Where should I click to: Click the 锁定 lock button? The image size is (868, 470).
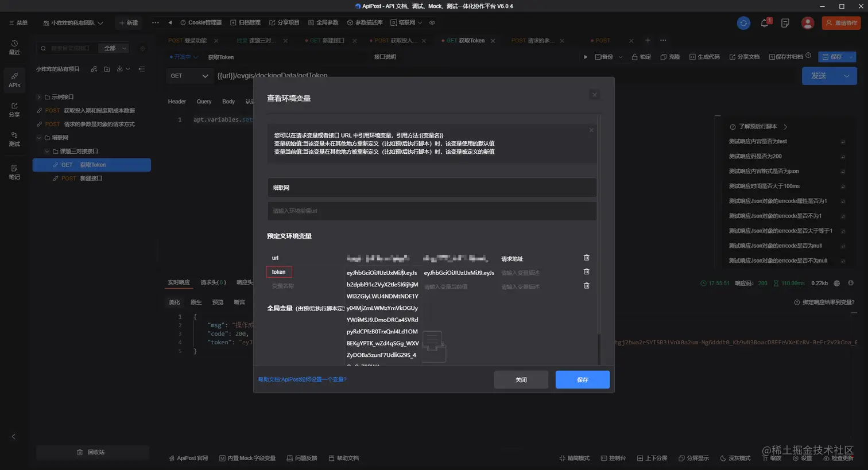641,57
